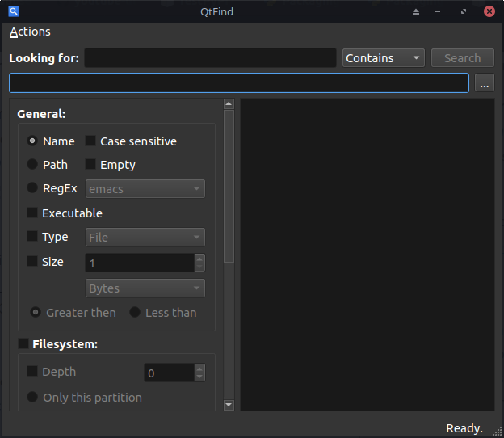This screenshot has height=438, width=504.
Task: Decrease the Size value with down arrow
Action: [x=199, y=267]
